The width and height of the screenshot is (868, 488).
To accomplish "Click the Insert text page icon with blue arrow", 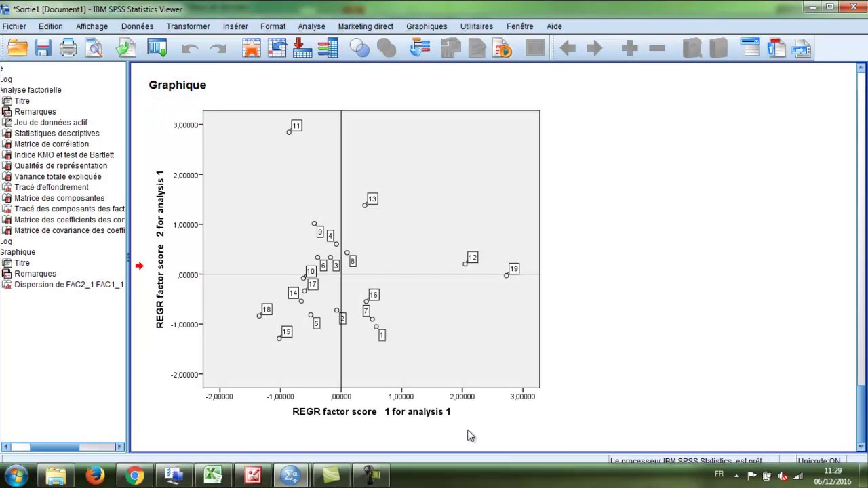I will (802, 48).
